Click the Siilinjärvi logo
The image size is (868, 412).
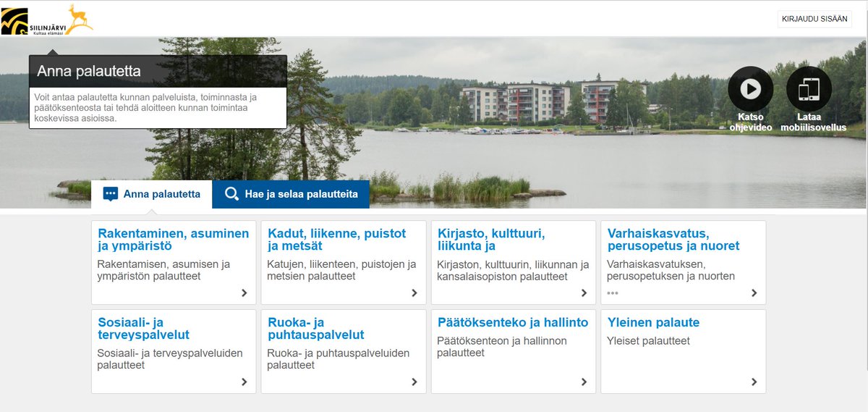point(48,20)
